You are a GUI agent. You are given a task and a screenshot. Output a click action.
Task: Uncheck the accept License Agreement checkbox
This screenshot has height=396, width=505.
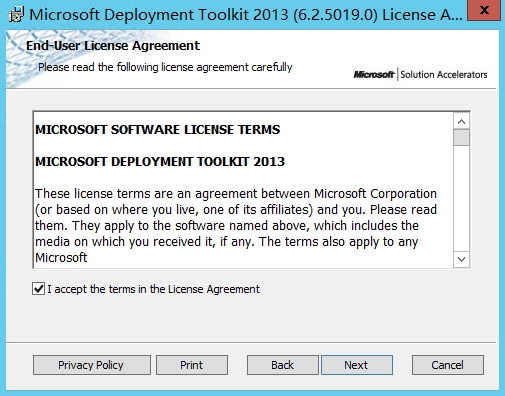pos(39,289)
